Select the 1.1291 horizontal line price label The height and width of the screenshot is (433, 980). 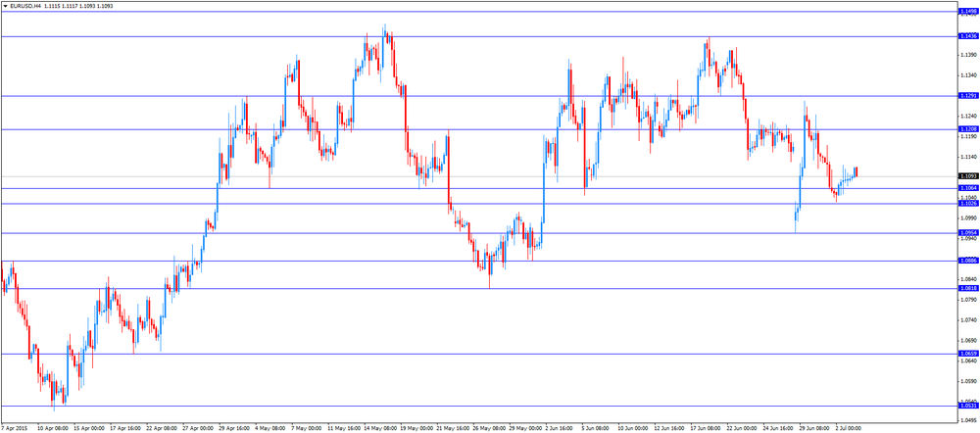(967, 96)
